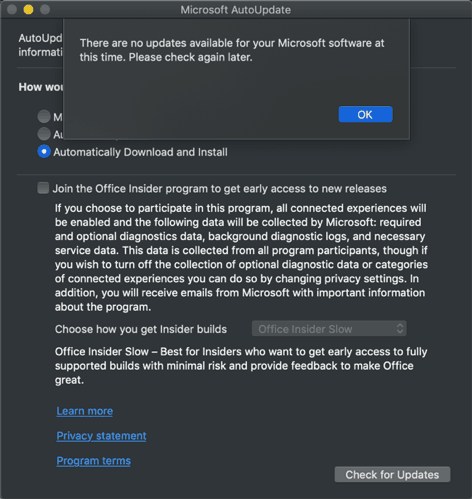The width and height of the screenshot is (472, 499).
Task: Click the Microsoft AutoUpdate window title
Action: click(236, 10)
